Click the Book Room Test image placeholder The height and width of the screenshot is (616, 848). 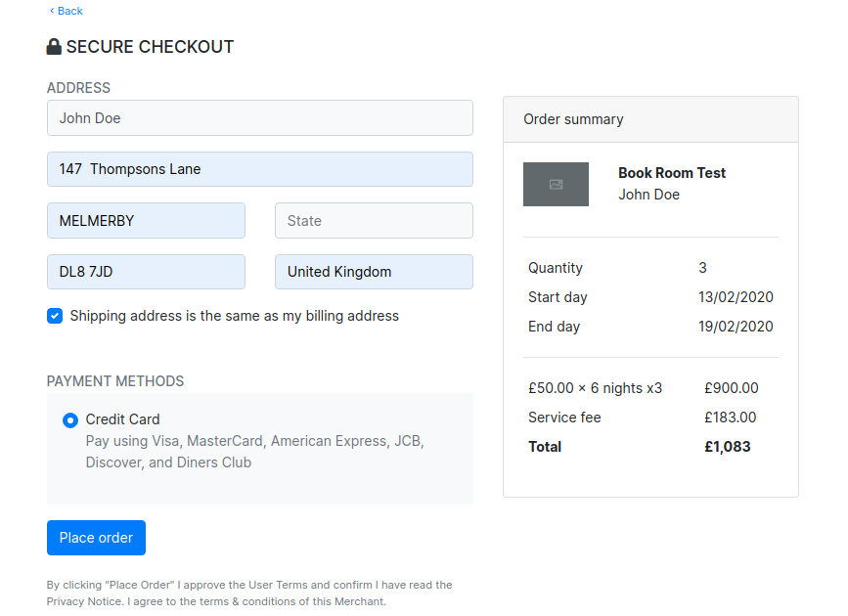tap(556, 184)
